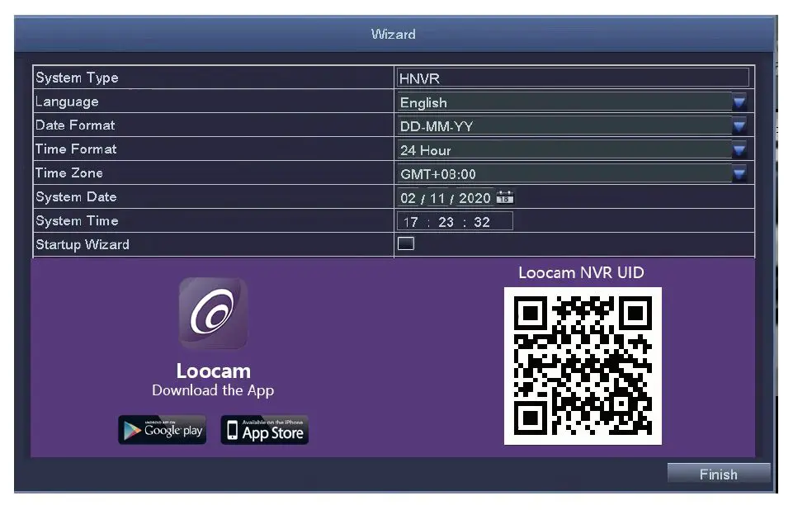Screen dimensions: 812x510
Task: Click the GMT+08:00 time zone value
Action: point(438,174)
